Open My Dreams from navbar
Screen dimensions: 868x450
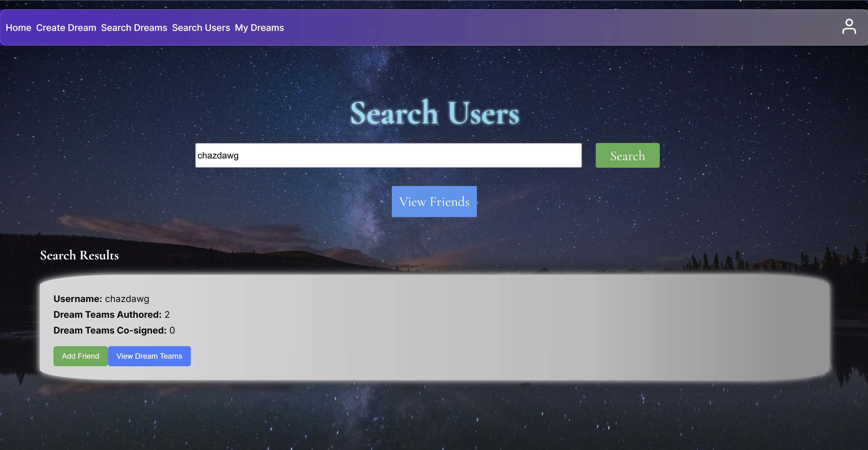click(x=259, y=28)
